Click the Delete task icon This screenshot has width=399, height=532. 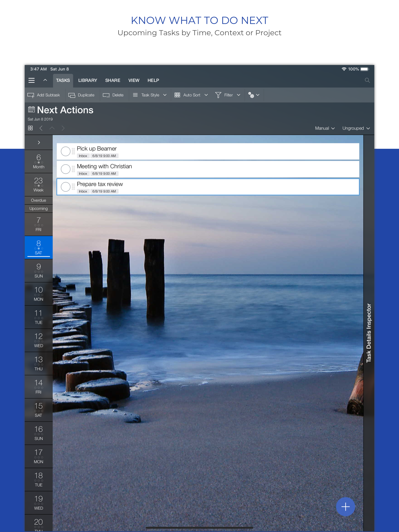click(106, 95)
